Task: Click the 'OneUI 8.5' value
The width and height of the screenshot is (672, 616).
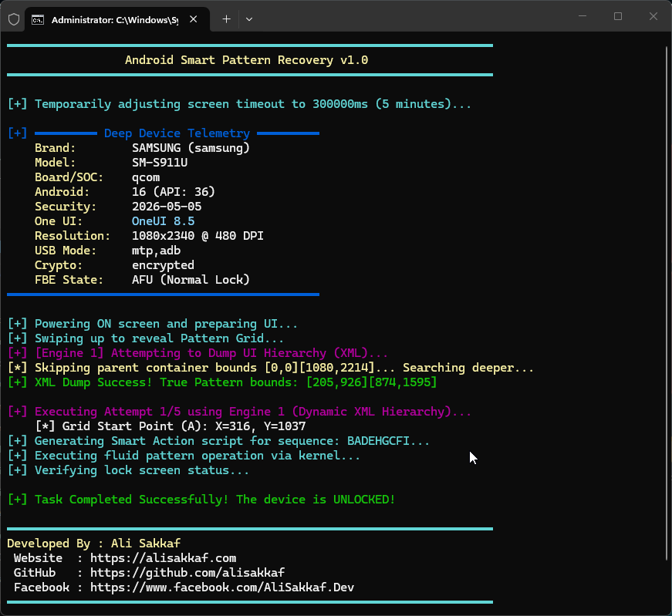Action: tap(163, 221)
